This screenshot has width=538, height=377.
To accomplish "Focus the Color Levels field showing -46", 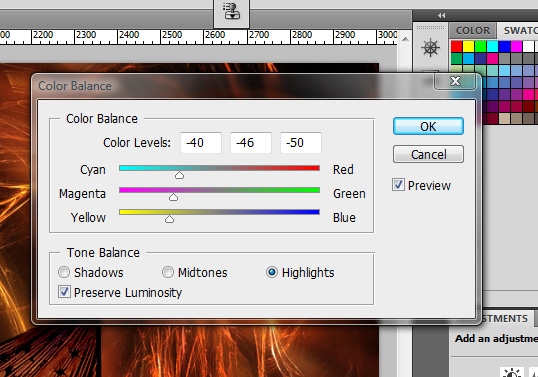I will (x=251, y=143).
